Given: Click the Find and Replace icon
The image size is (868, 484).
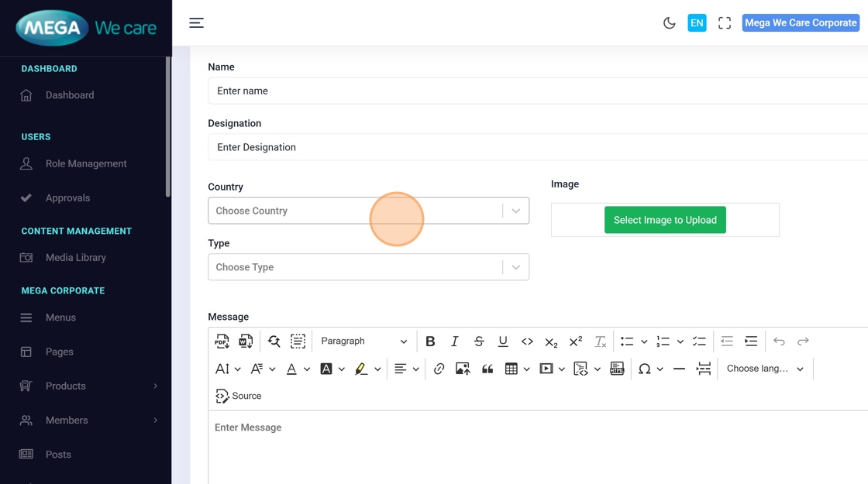Looking at the screenshot, I should point(274,342).
